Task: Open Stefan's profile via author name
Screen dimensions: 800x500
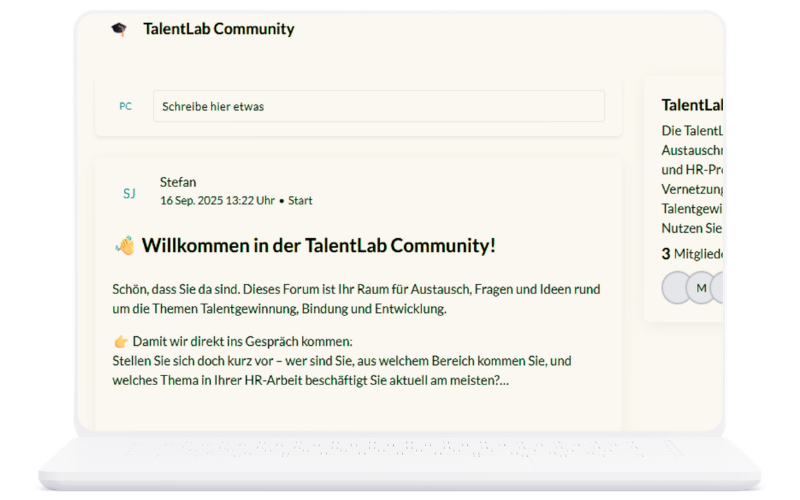Action: coord(178,182)
